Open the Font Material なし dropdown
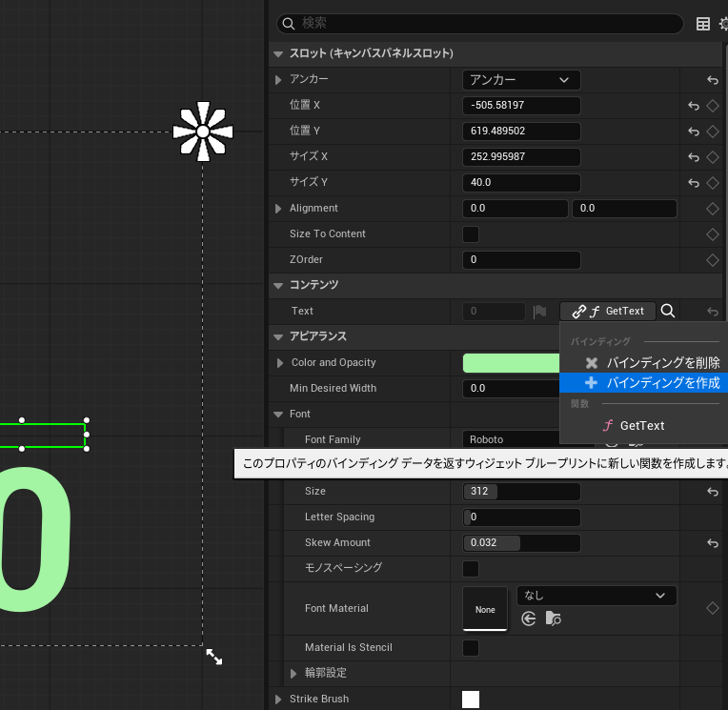 coord(596,596)
